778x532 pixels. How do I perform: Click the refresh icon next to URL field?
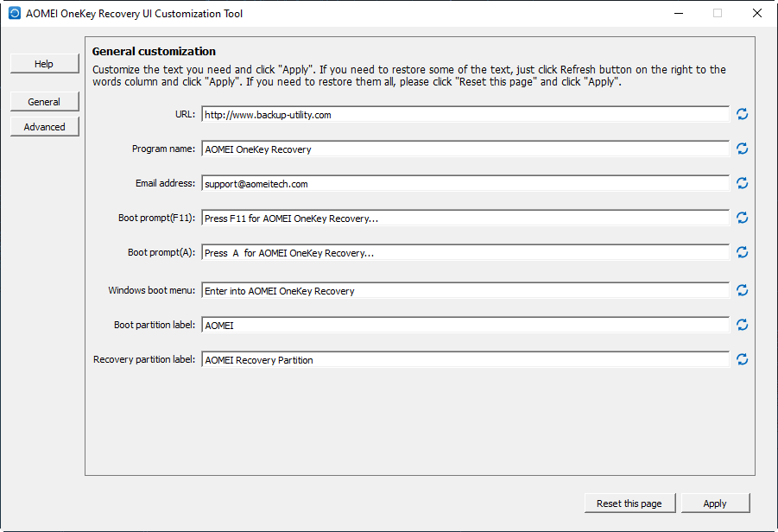(742, 114)
